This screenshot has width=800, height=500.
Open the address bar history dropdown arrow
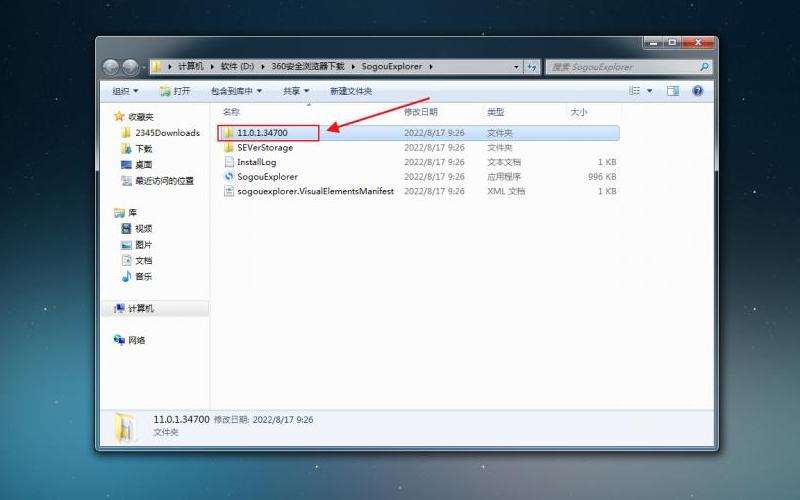[x=516, y=67]
